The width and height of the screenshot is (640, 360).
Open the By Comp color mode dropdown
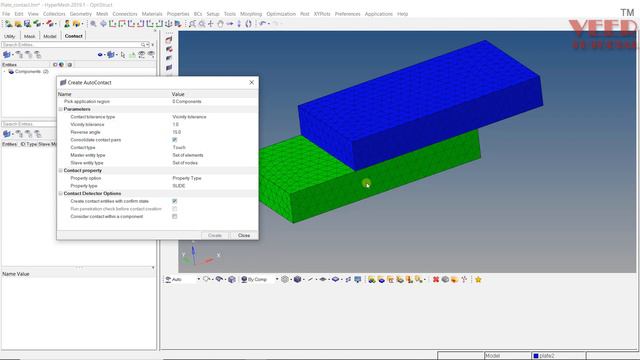(277, 279)
